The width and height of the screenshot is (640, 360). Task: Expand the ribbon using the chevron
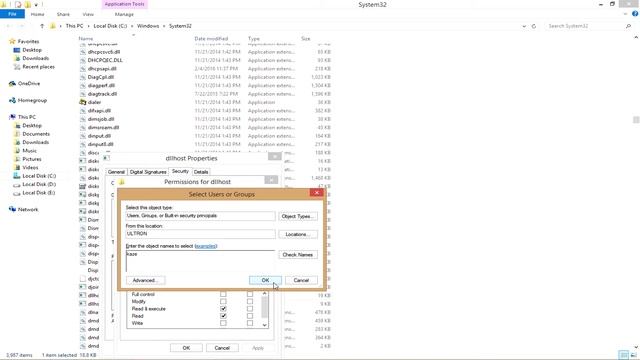626,14
